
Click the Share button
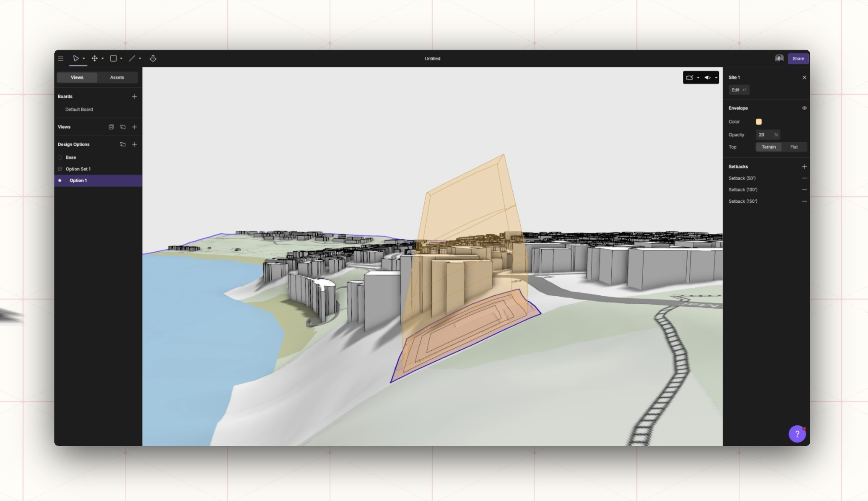[798, 58]
